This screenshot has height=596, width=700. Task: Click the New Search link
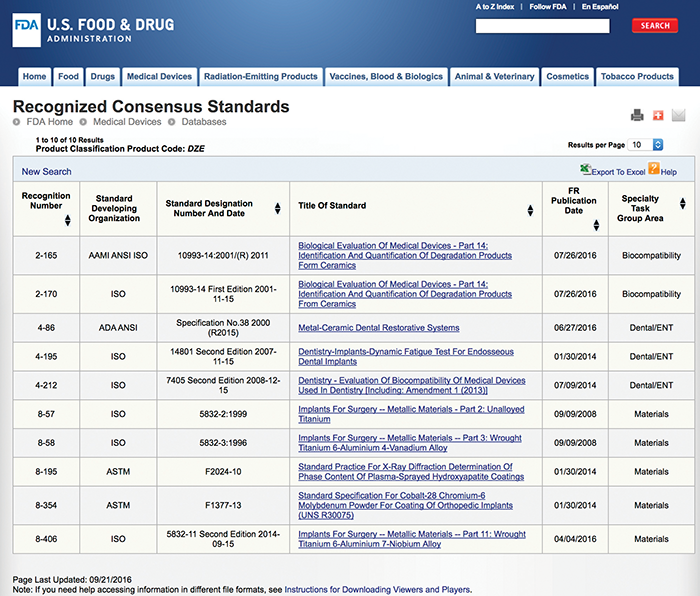[x=46, y=172]
